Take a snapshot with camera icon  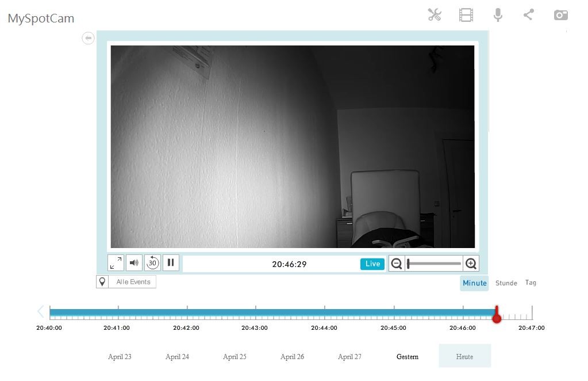coord(560,15)
